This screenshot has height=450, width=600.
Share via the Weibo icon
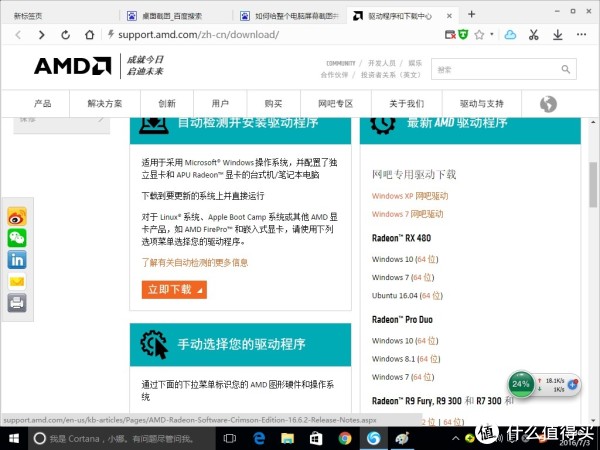[x=17, y=217]
